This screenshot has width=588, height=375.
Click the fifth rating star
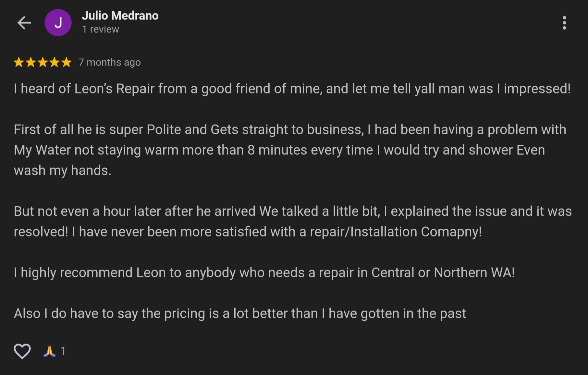point(67,62)
